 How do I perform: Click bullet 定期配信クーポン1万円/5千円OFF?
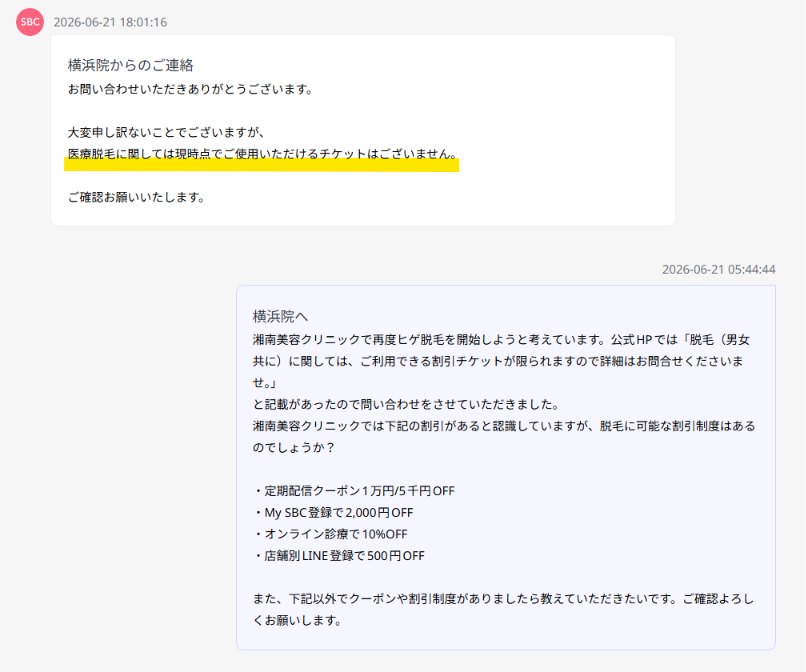coord(354,491)
